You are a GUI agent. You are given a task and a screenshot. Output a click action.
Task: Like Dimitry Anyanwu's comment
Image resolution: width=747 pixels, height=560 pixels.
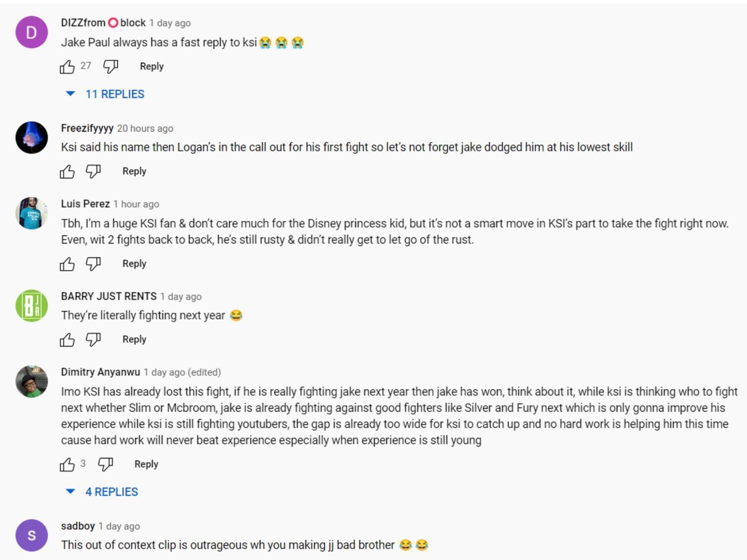(x=67, y=465)
